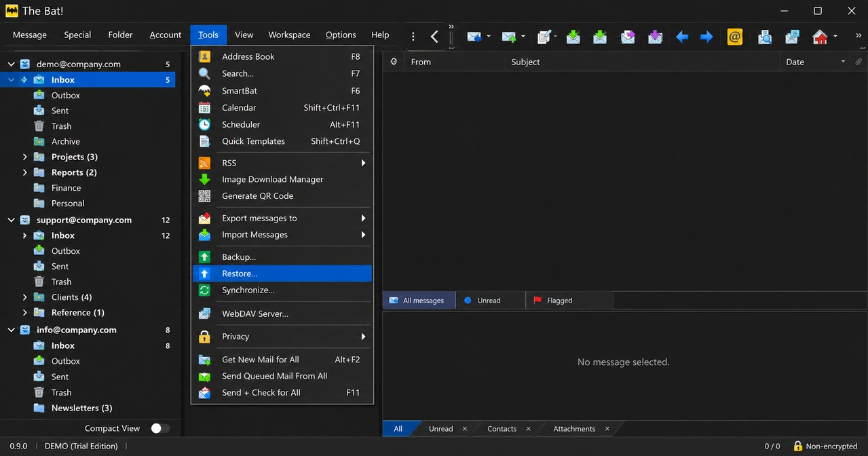Viewport: 868px width, 456px height.
Task: Click the Non-encrypted lock status icon
Action: tap(797, 446)
